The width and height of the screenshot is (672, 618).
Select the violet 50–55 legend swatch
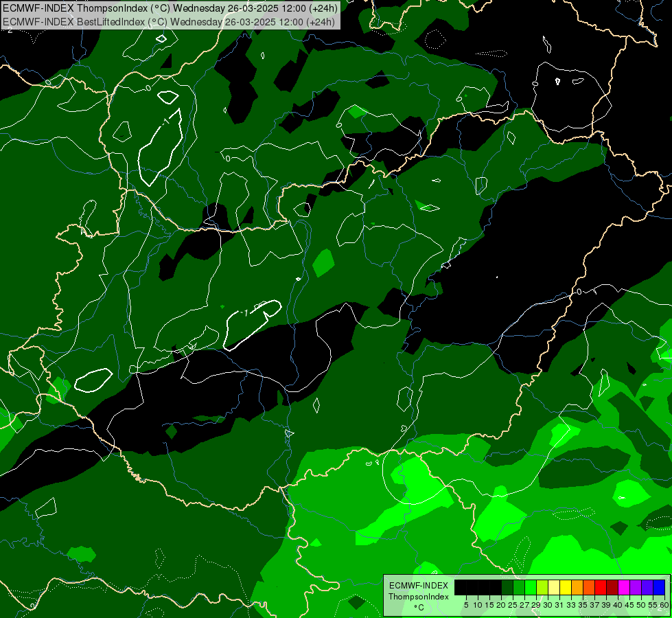click(647, 587)
